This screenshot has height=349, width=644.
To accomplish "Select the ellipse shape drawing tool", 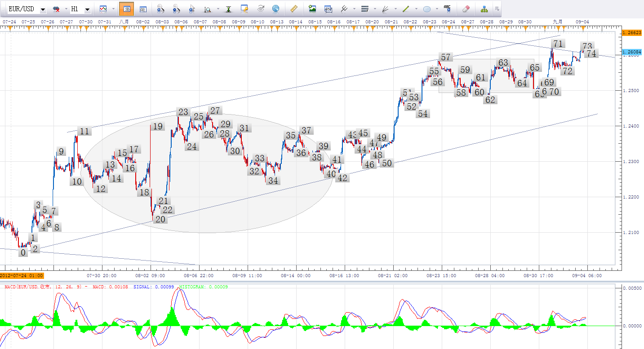I will click(x=426, y=9).
